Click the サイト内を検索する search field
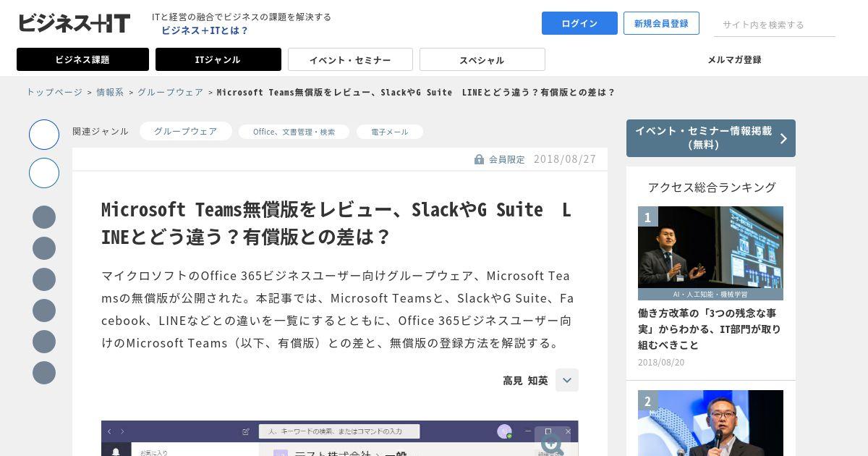868x456 pixels. pyautogui.click(x=774, y=25)
